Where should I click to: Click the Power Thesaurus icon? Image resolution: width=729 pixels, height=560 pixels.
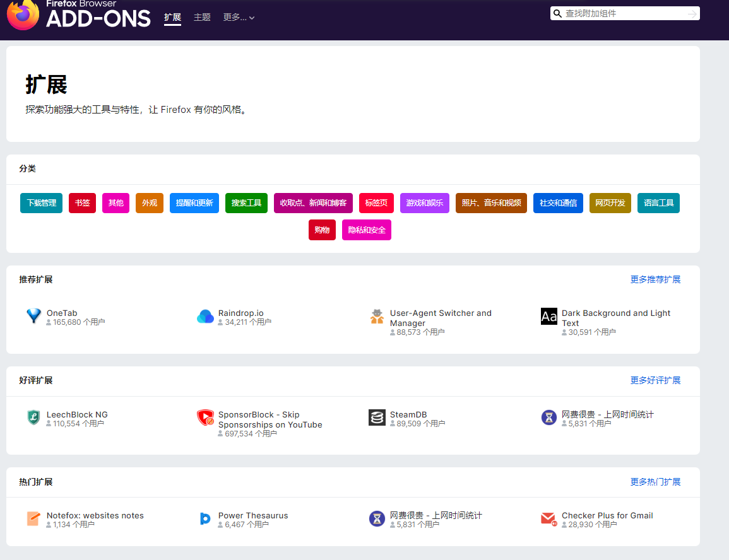[205, 518]
